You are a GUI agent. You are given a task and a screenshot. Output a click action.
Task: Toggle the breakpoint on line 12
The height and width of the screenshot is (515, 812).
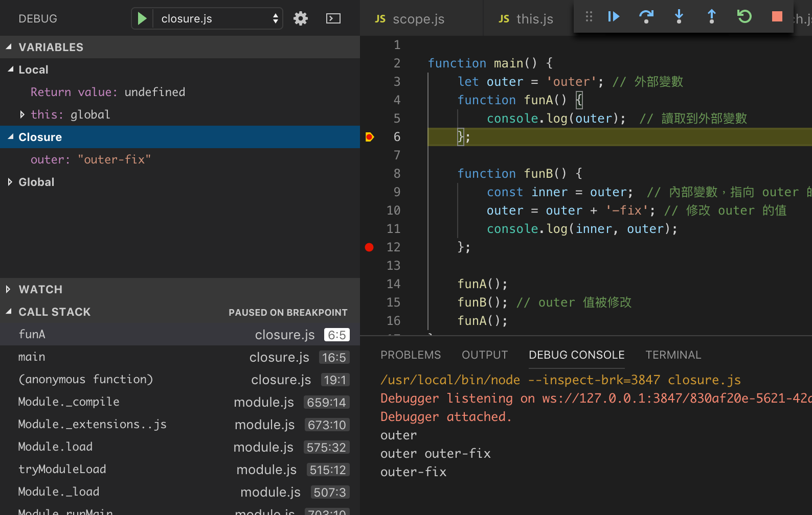click(369, 247)
